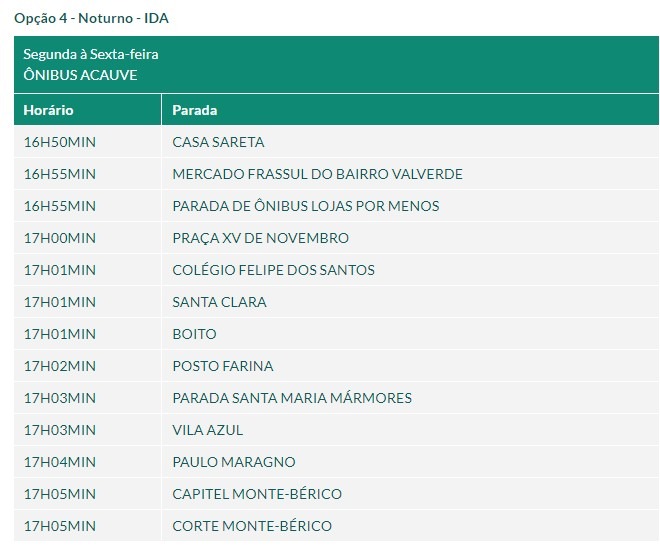Select the PRAÇA XV DE NOVEMBRO stop

point(260,238)
